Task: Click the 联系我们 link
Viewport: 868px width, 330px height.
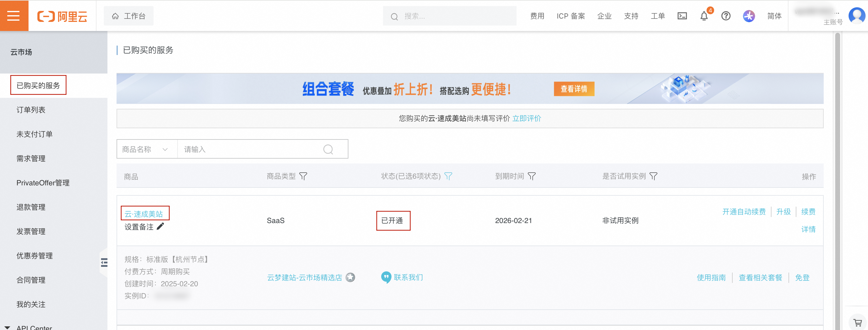Action: click(408, 277)
